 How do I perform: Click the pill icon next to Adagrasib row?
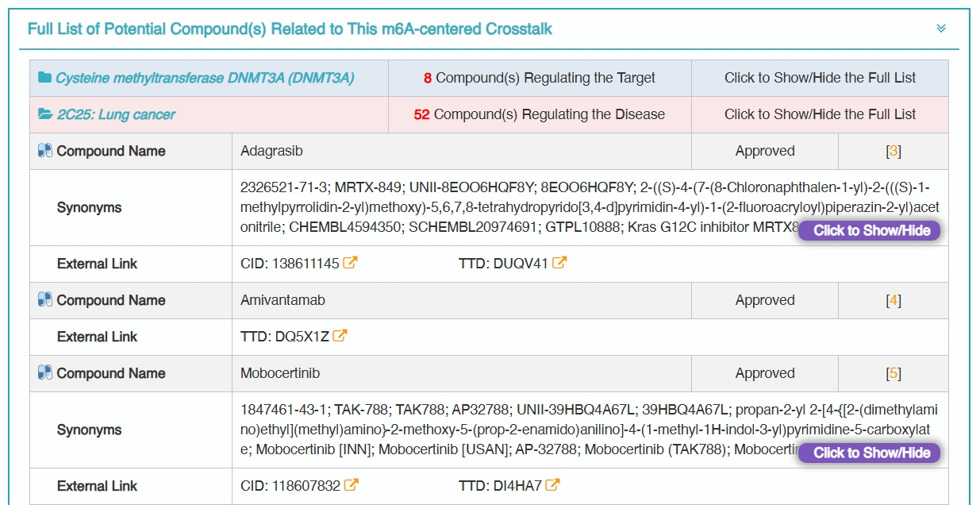click(45, 151)
